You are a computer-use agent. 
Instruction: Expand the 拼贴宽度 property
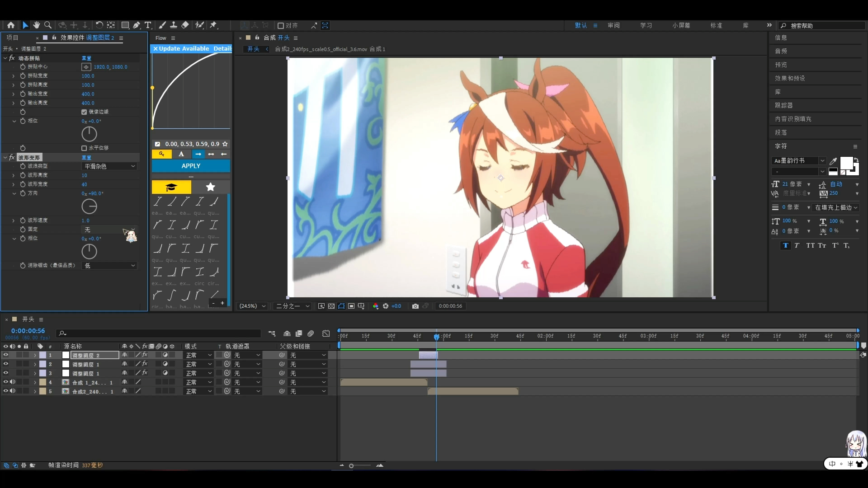13,76
